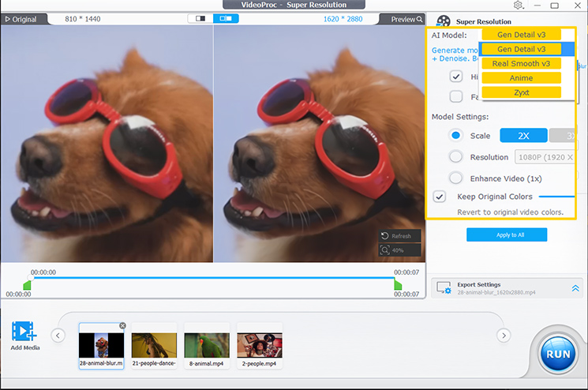Click the Keep Original Colors slider line

click(557, 196)
